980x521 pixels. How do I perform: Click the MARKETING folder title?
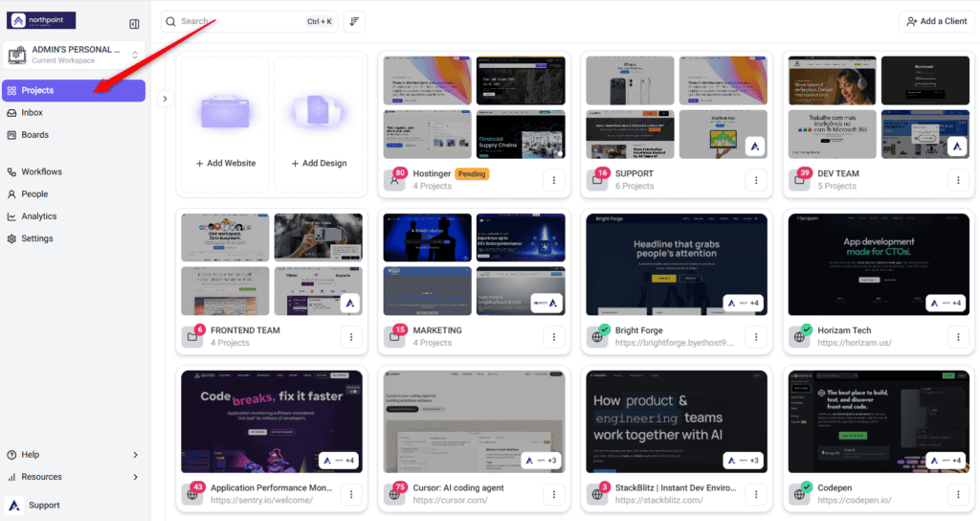[437, 330]
